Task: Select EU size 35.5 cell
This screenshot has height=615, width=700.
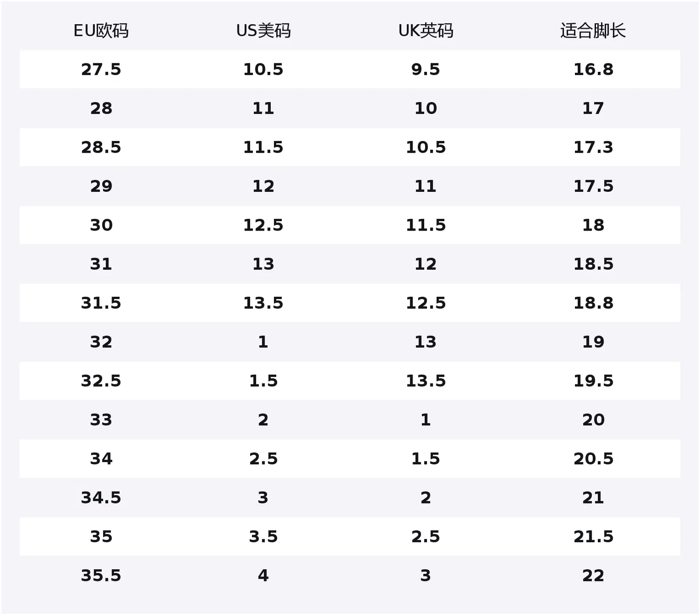Action: [101, 576]
